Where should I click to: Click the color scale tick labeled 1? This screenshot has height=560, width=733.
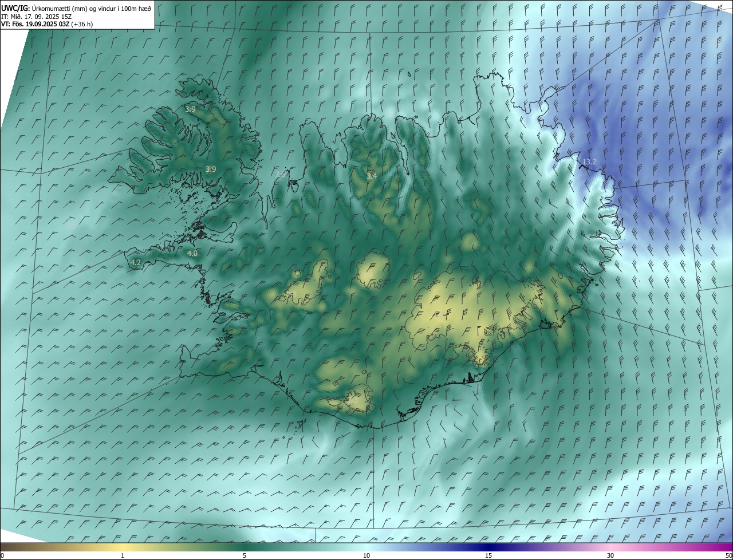tap(123, 555)
